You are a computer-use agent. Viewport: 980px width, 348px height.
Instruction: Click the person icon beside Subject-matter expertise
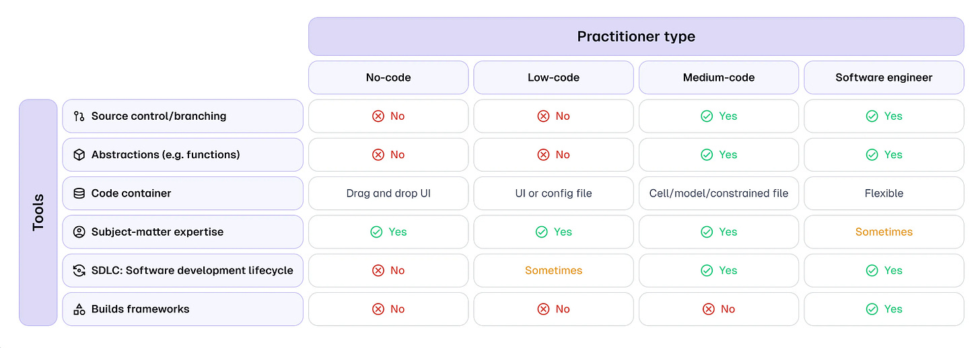[x=79, y=232]
